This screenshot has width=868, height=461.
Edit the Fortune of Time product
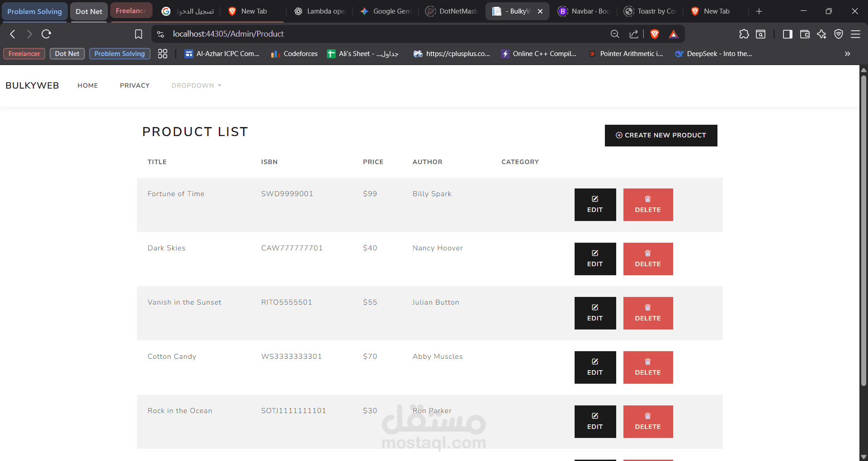(x=595, y=205)
